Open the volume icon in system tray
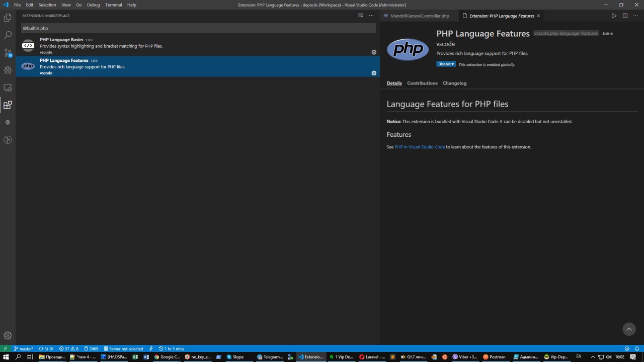This screenshot has height=362, width=644. coord(609,357)
